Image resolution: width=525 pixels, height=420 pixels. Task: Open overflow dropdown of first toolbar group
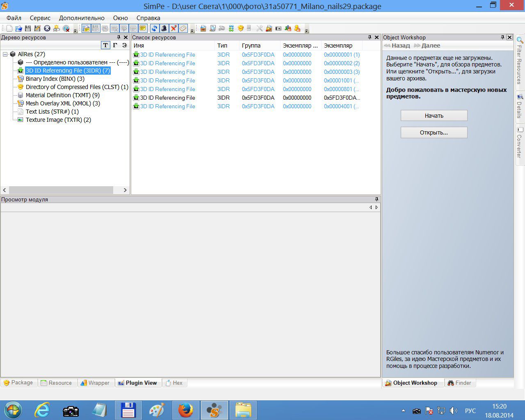pos(75,30)
